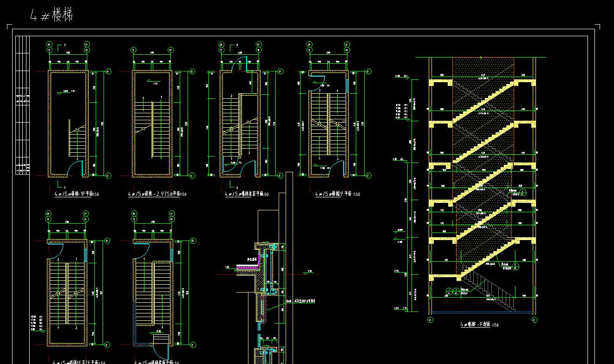
Task: Select the revision table strip at sheet left
Action: click(x=23, y=105)
